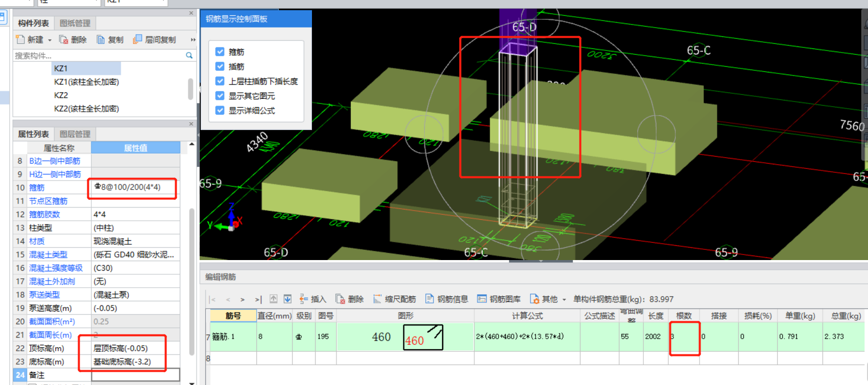Image resolution: width=868 pixels, height=385 pixels.
Task: Click the 箍筋.1 cell in row 7
Action: click(233, 337)
